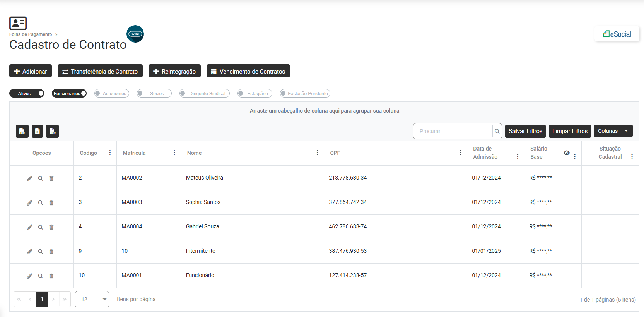This screenshot has height=317, width=644.
Task: View Sophia Santos contract with magnifier icon
Action: coord(40,203)
